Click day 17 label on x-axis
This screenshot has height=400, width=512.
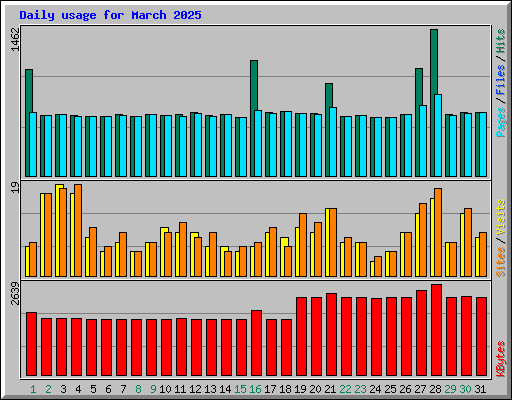point(270,389)
